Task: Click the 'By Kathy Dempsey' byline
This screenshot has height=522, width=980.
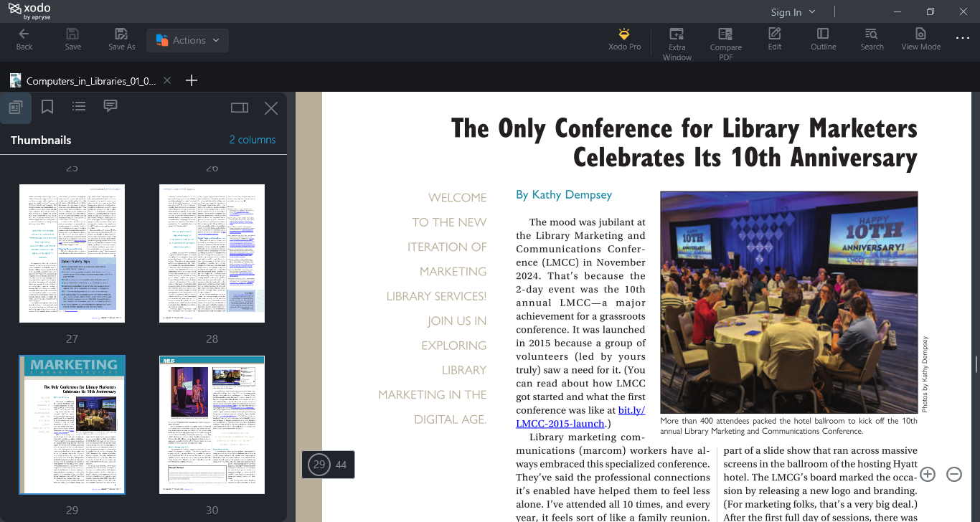Action: 564,194
